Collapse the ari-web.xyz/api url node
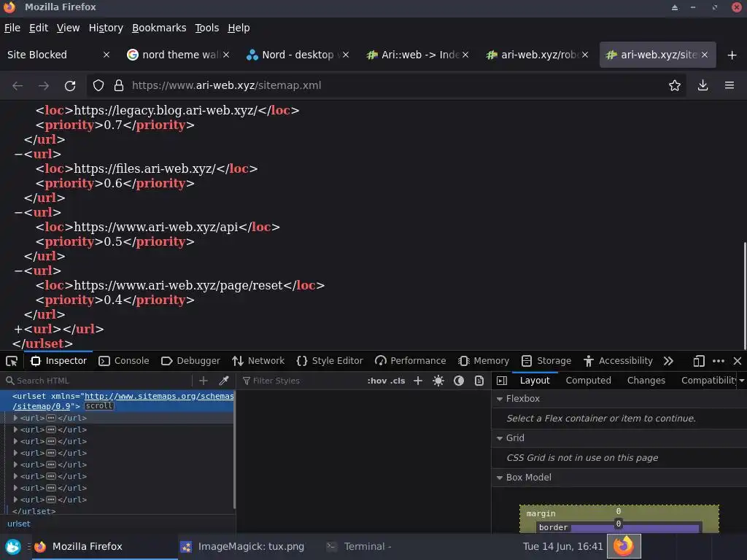This screenshot has width=747, height=560. pos(18,212)
